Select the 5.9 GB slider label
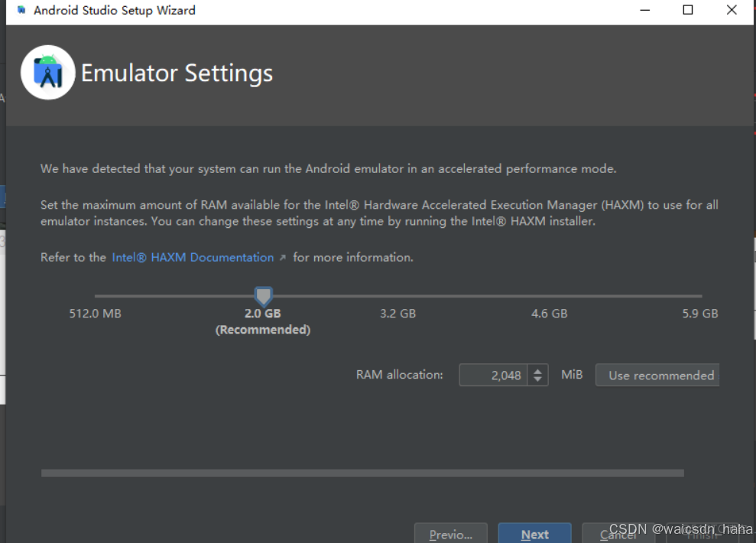Viewport: 756px width, 543px height. (699, 313)
